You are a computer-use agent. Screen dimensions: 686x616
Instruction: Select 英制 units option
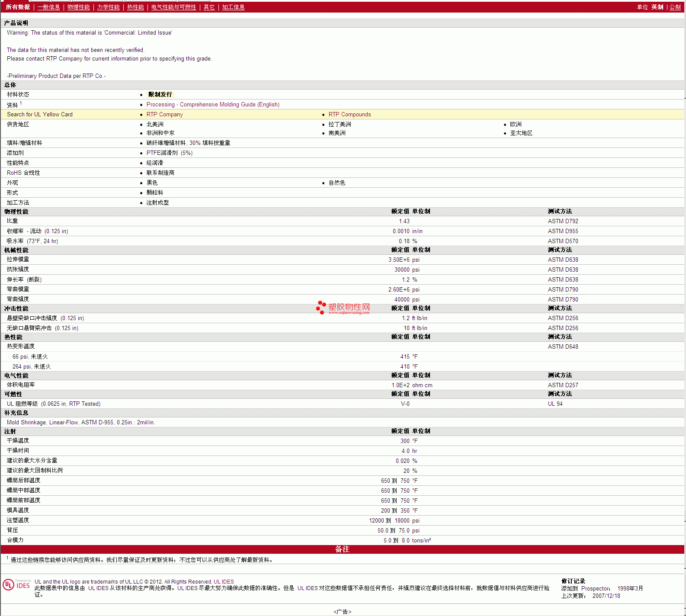[x=657, y=7]
